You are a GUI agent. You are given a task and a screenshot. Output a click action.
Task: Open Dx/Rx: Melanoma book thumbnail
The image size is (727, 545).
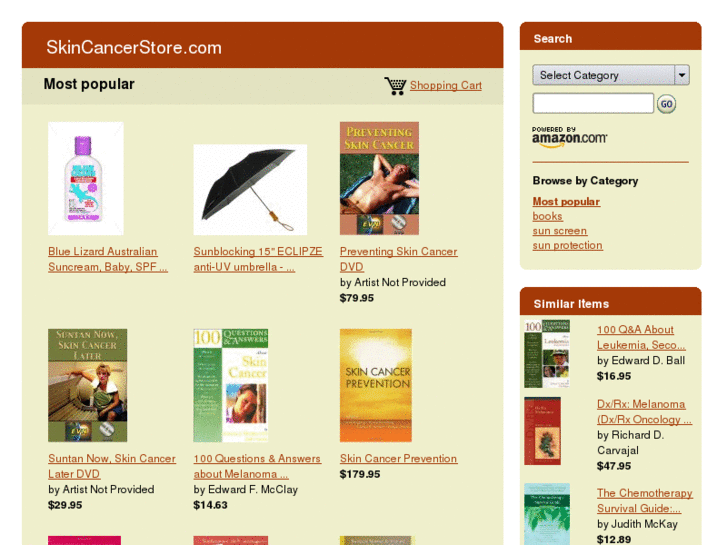tap(542, 431)
